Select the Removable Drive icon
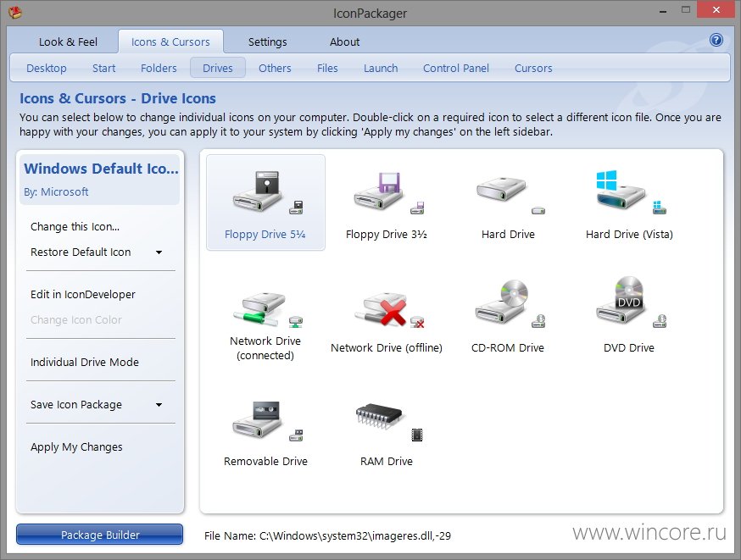The width and height of the screenshot is (741, 560). [265, 432]
